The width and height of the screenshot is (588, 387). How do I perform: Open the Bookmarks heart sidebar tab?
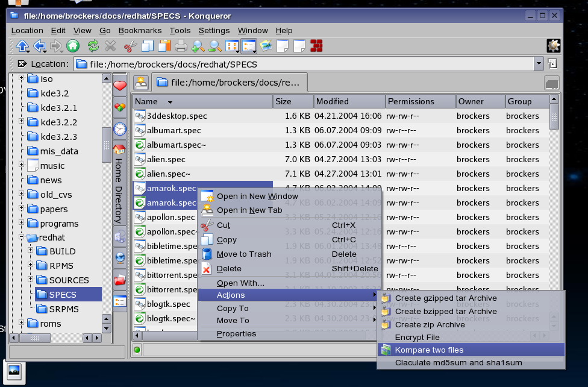pyautogui.click(x=120, y=86)
